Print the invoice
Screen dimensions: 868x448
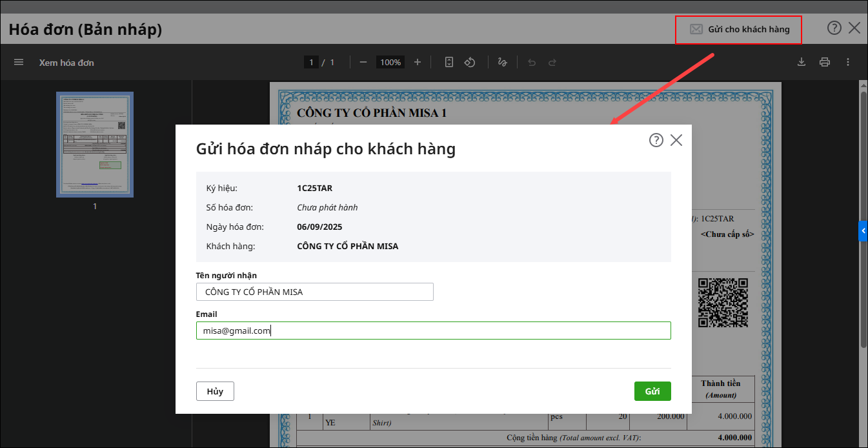[824, 62]
